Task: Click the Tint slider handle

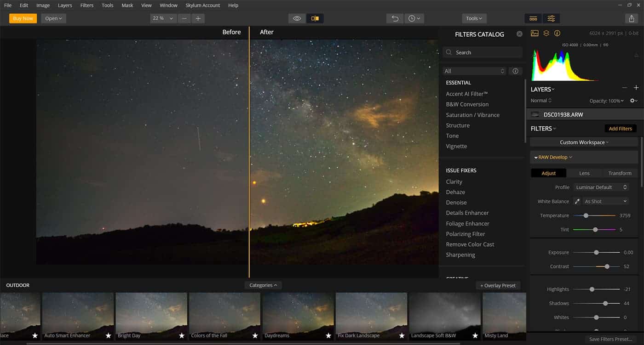Action: (x=595, y=230)
